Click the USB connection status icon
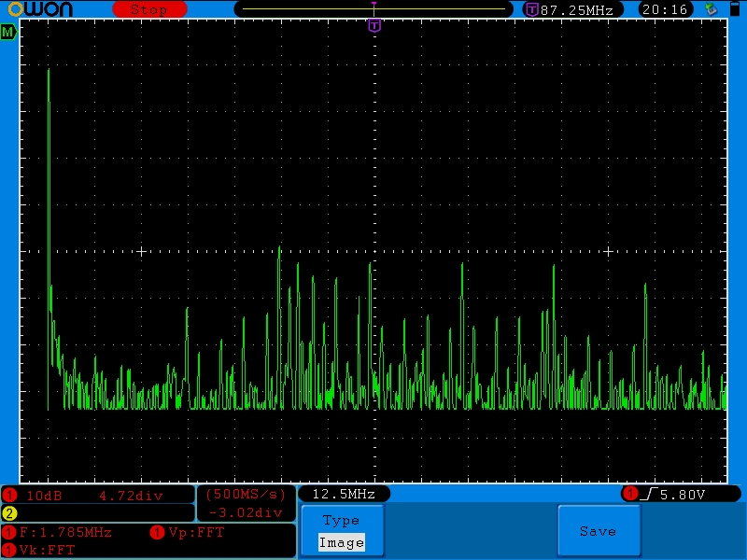The height and width of the screenshot is (560, 747). (711, 9)
